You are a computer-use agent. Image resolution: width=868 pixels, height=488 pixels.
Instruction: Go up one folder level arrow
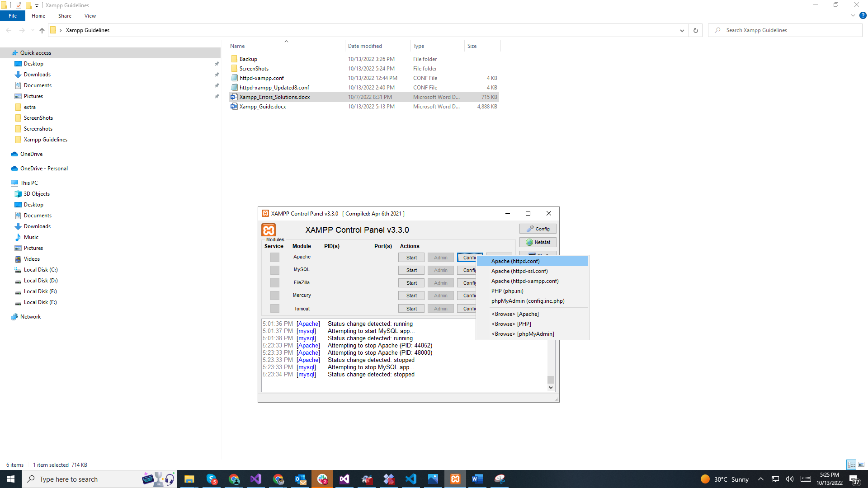pos(42,30)
